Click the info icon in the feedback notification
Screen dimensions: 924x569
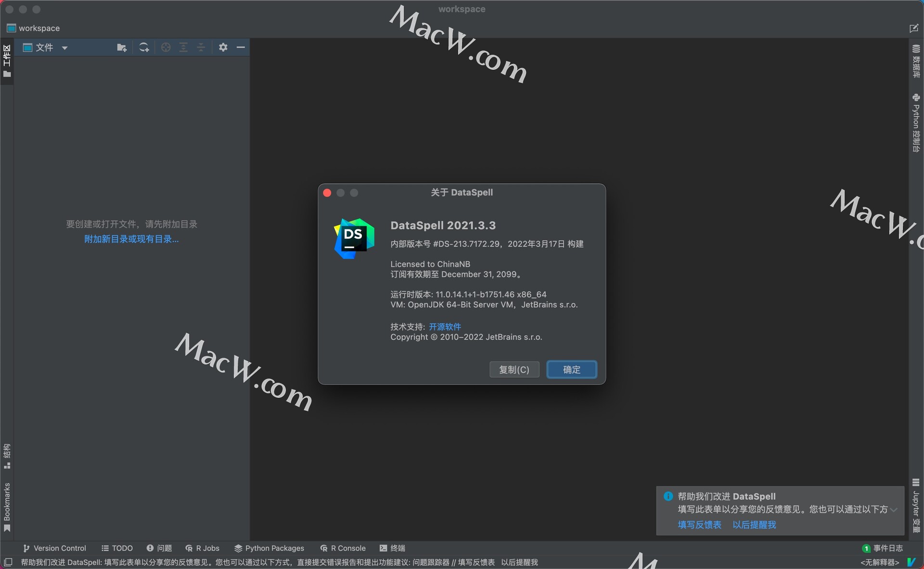668,496
